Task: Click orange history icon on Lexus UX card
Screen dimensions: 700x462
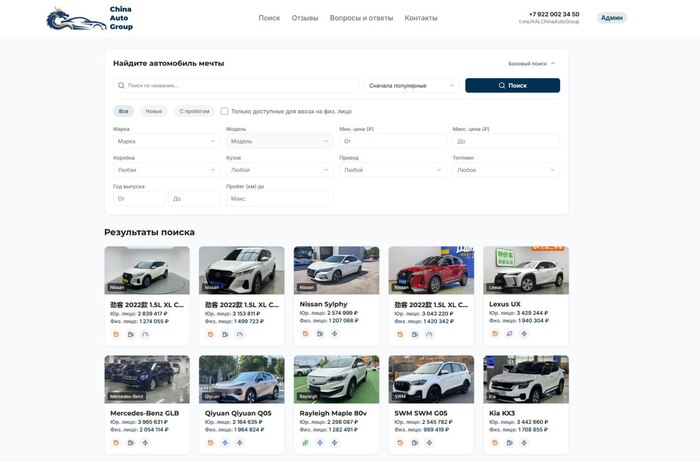Action: tap(495, 333)
